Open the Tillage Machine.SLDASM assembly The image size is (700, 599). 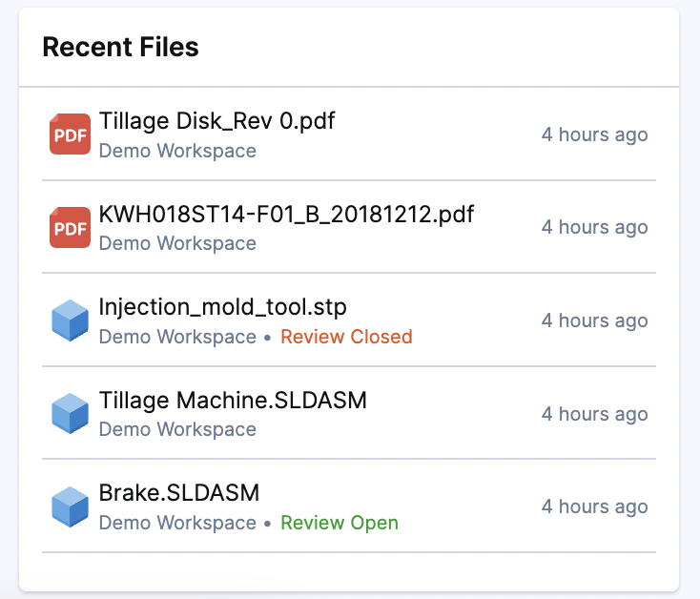pyautogui.click(x=233, y=401)
